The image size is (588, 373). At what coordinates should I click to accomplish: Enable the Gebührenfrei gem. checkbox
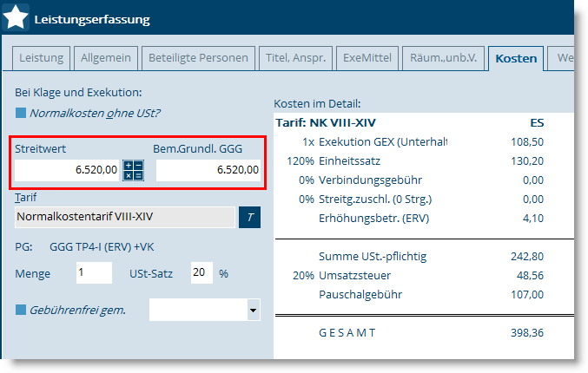21,310
